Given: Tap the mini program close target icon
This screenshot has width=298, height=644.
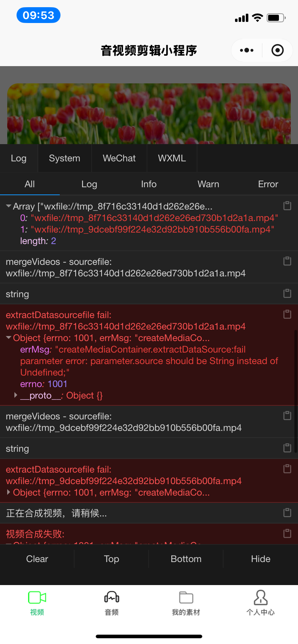Looking at the screenshot, I should pyautogui.click(x=277, y=50).
